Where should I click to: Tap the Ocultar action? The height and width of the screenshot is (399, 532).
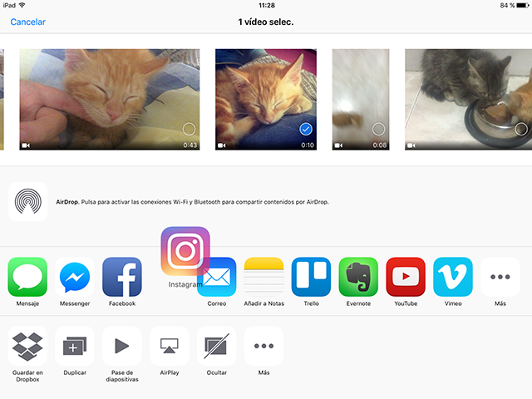(216, 346)
